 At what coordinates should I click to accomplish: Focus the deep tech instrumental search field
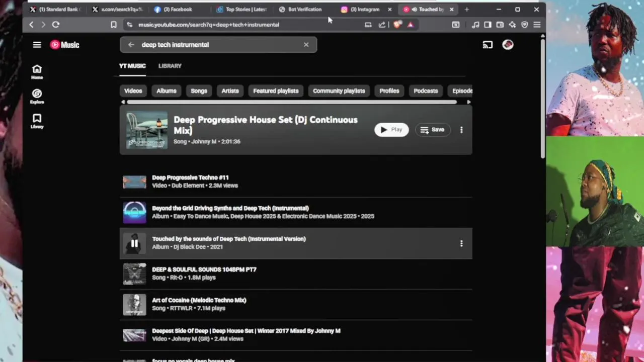point(218,45)
